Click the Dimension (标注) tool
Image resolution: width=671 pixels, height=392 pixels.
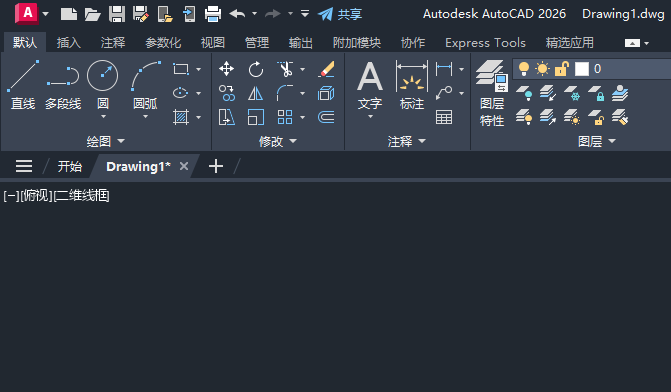pyautogui.click(x=412, y=85)
